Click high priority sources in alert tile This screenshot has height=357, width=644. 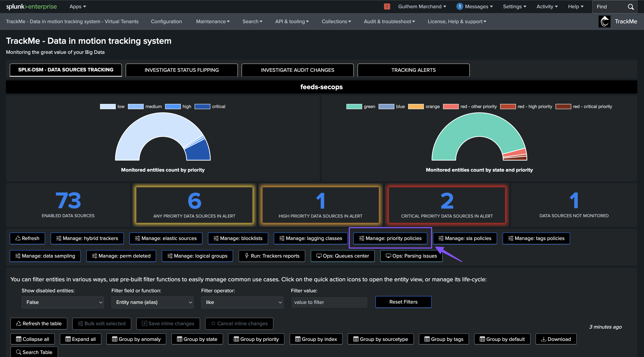pyautogui.click(x=321, y=205)
